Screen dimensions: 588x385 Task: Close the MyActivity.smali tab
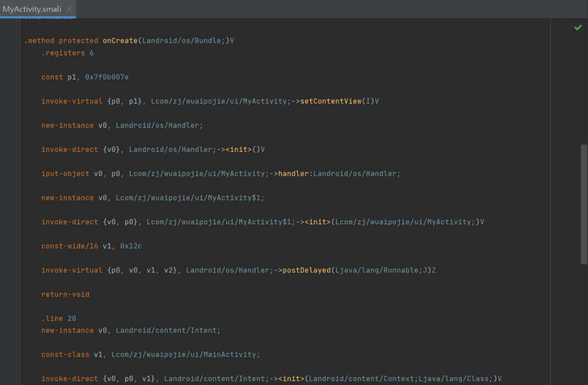click(69, 9)
